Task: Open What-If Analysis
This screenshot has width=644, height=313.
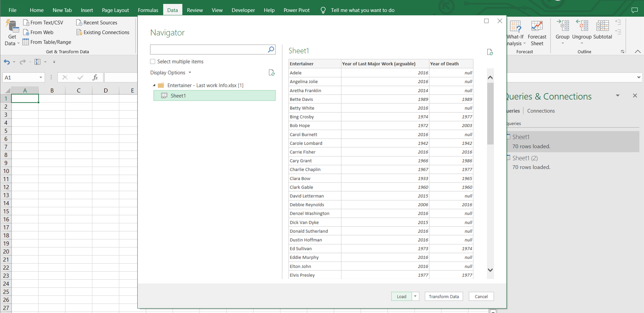Action: click(516, 33)
